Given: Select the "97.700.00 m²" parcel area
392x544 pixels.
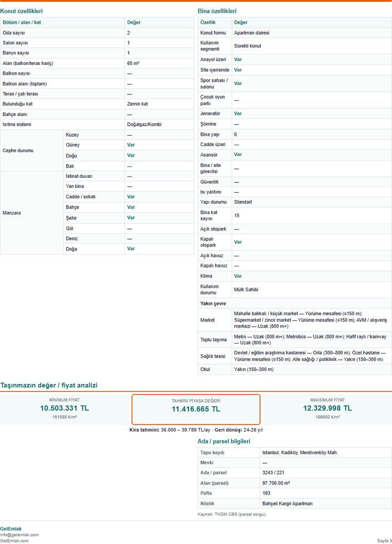Looking at the screenshot, I should point(276,483).
